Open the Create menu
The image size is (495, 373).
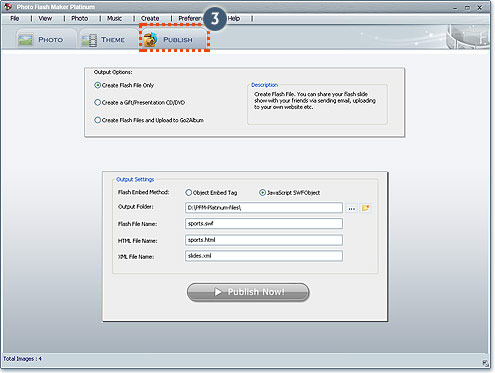pos(150,19)
